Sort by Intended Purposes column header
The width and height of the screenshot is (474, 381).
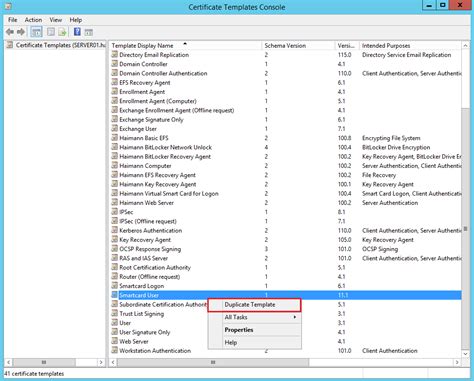pos(410,46)
